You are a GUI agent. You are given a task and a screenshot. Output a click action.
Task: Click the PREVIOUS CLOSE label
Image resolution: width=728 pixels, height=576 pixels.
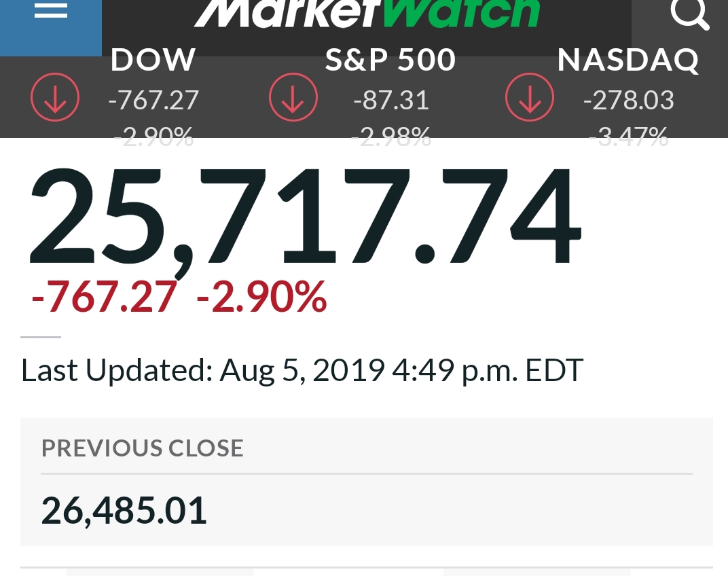click(x=143, y=448)
